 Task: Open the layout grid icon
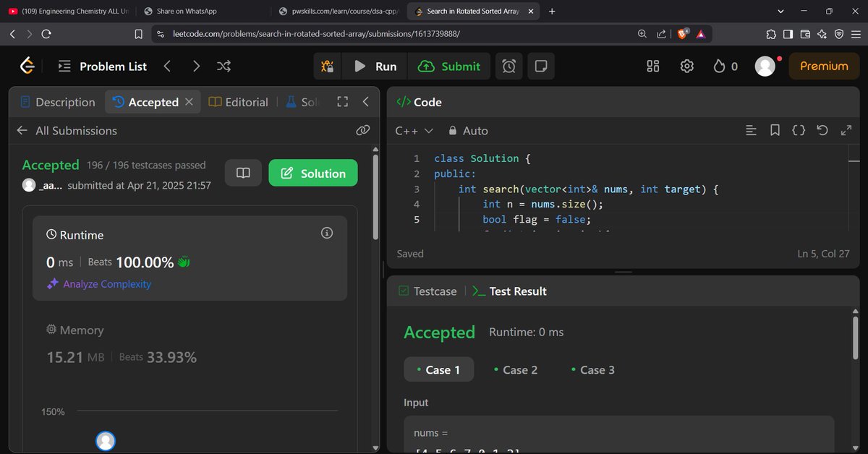click(x=652, y=67)
